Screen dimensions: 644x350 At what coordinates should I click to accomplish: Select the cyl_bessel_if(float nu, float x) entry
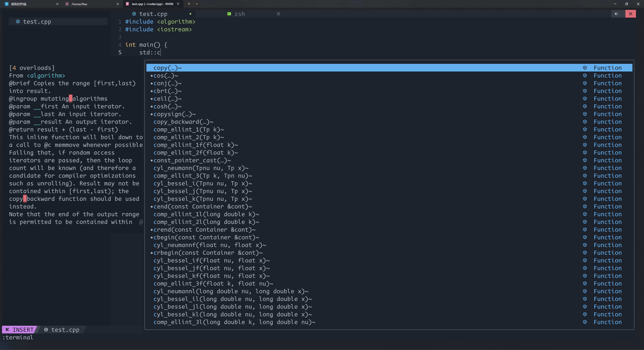[211, 260]
